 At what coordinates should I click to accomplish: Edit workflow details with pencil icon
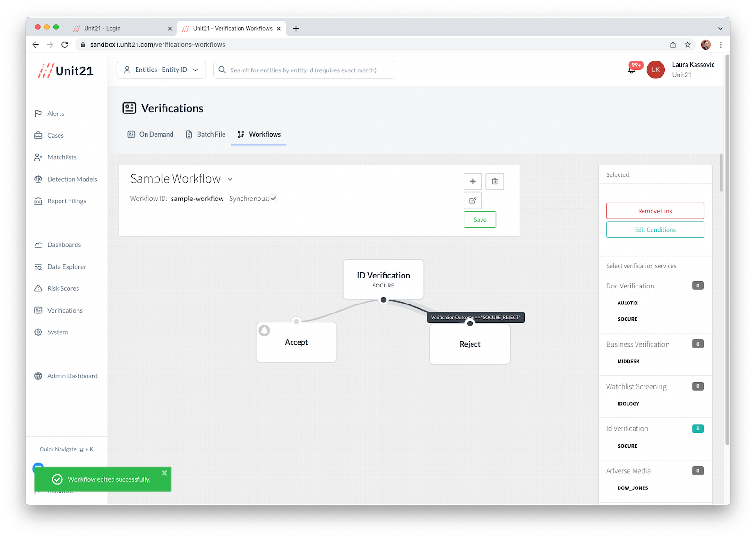[x=473, y=200]
